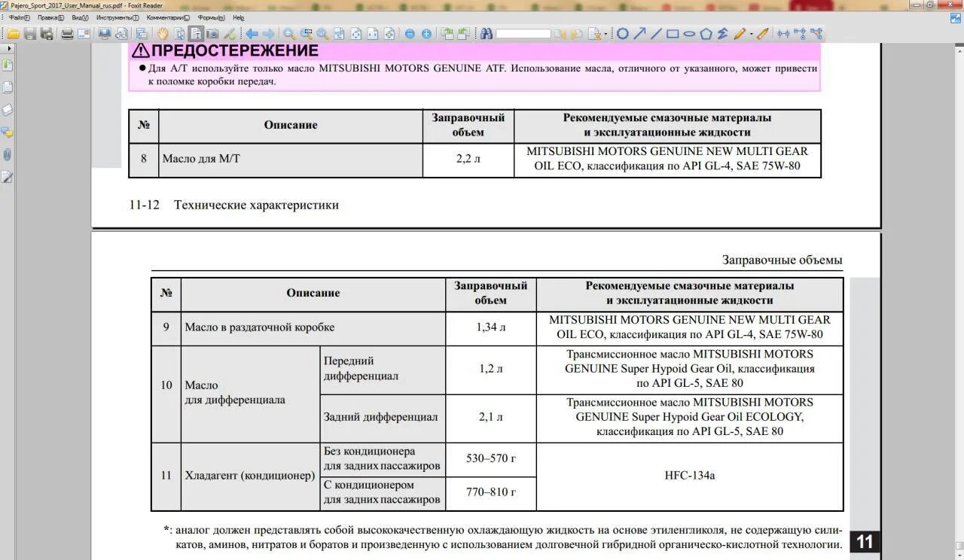
Task: Open the Файл menu
Action: [x=20, y=17]
